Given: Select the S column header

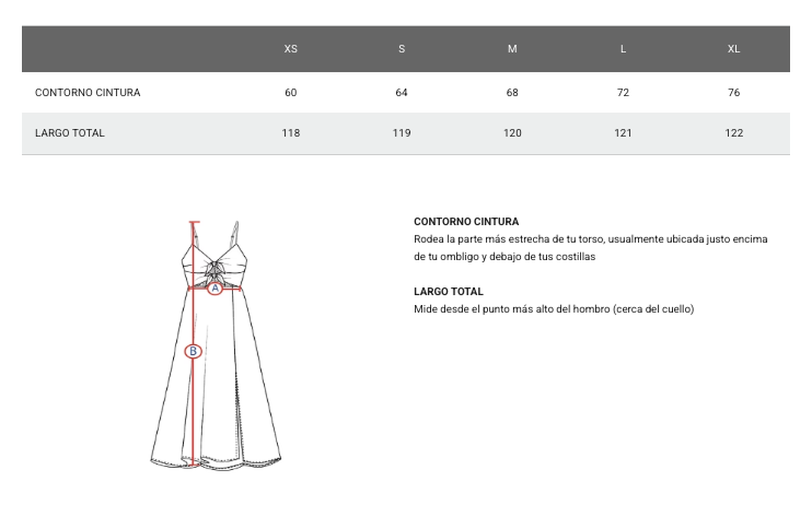Looking at the screenshot, I should pyautogui.click(x=402, y=49).
